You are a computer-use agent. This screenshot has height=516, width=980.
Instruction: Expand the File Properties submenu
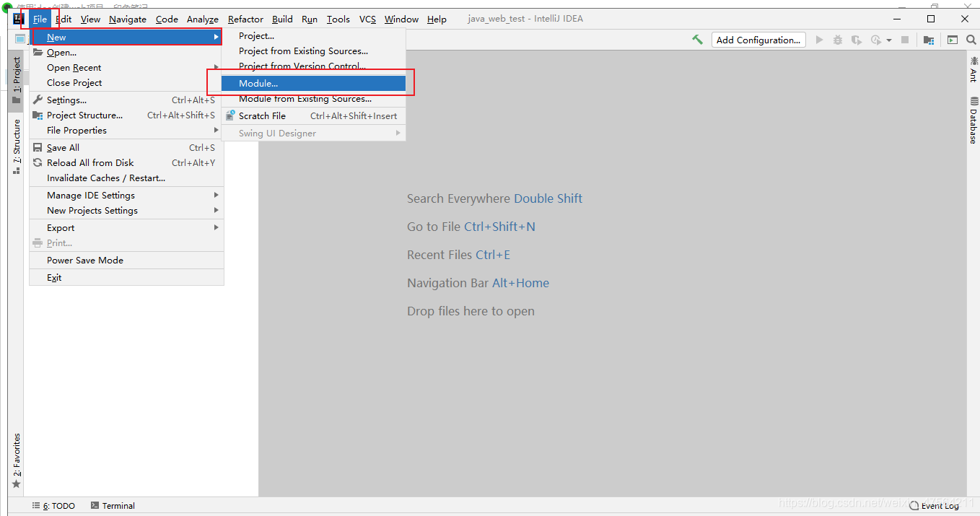pos(126,130)
